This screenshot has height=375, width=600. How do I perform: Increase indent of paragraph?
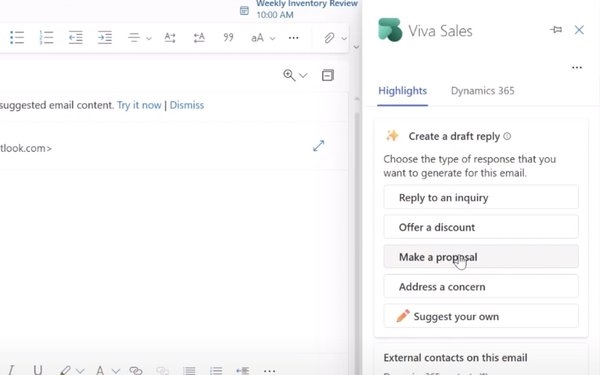coord(105,38)
